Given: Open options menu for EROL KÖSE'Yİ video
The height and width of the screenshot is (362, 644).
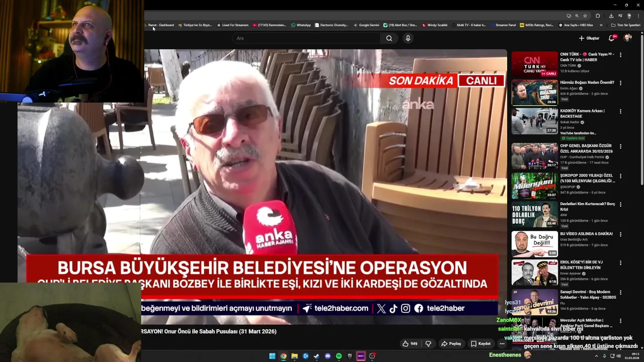Looking at the screenshot, I should coord(620,262).
